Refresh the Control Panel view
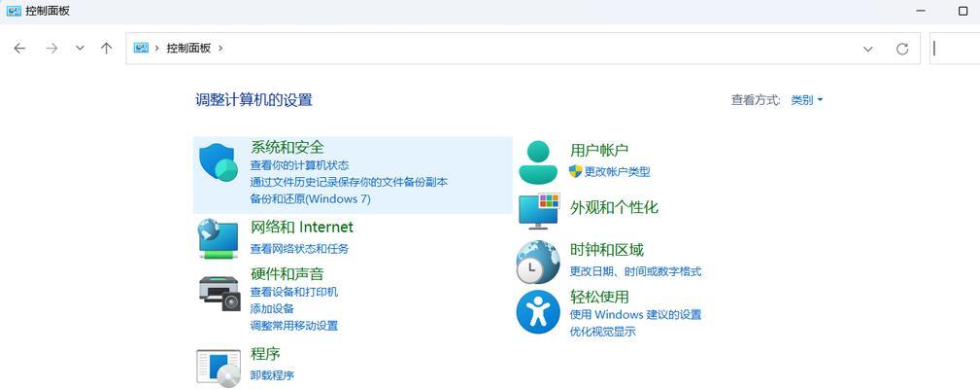The height and width of the screenshot is (389, 980). [902, 49]
